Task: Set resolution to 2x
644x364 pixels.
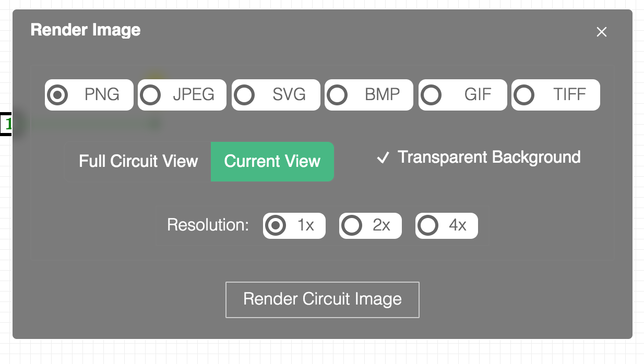Action: point(352,225)
